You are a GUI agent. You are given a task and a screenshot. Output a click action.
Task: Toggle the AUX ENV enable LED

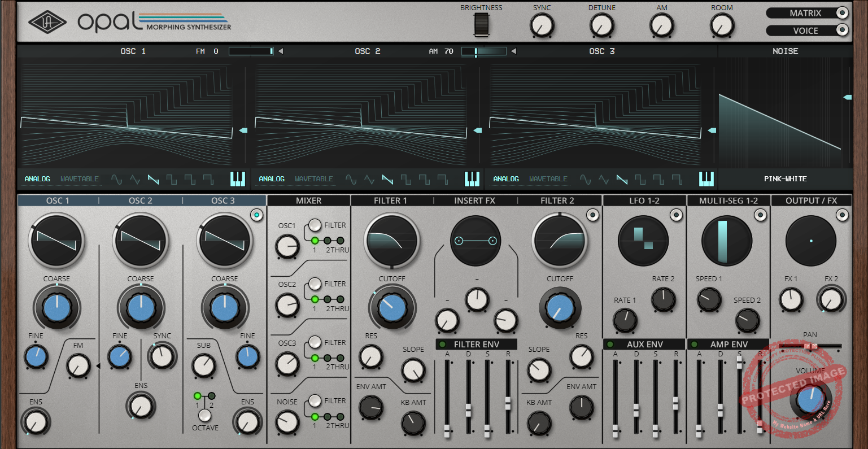[610, 345]
